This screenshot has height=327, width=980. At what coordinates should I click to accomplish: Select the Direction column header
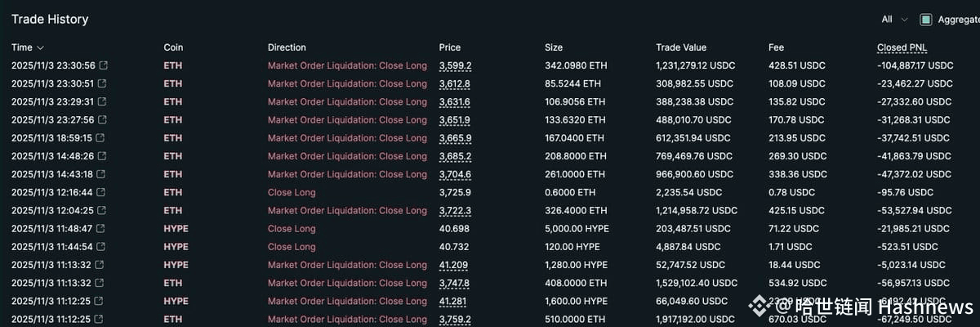pyautogui.click(x=287, y=47)
